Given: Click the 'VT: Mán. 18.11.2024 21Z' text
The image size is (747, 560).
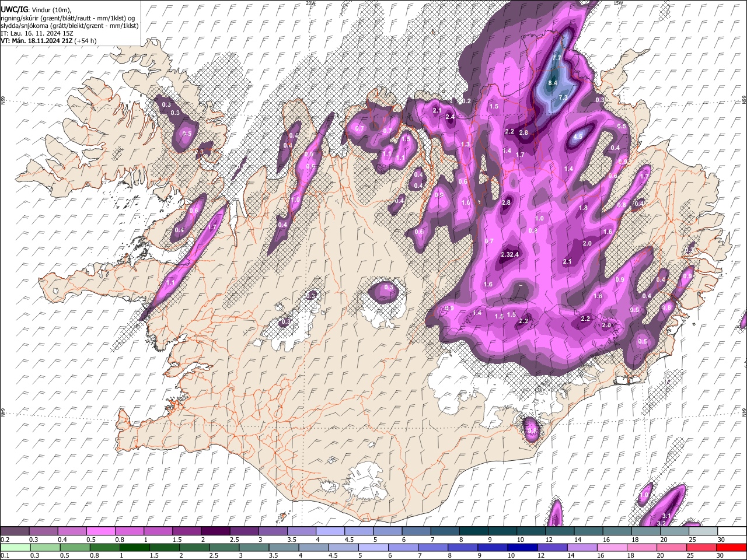Looking at the screenshot, I should pyautogui.click(x=36, y=41).
